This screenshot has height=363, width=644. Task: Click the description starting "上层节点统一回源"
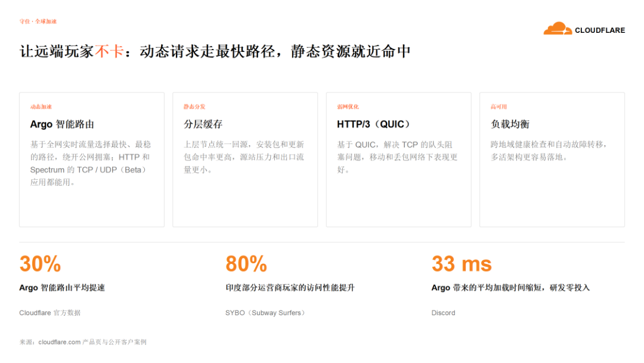click(x=244, y=157)
